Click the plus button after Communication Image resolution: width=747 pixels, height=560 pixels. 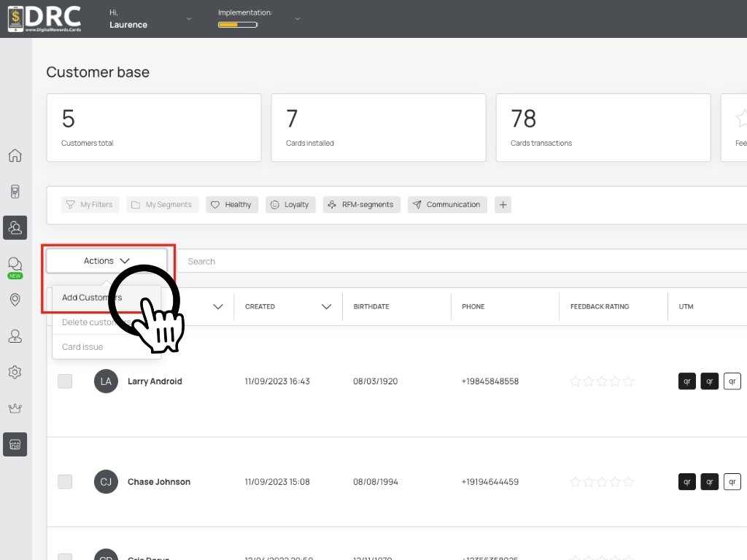click(503, 205)
